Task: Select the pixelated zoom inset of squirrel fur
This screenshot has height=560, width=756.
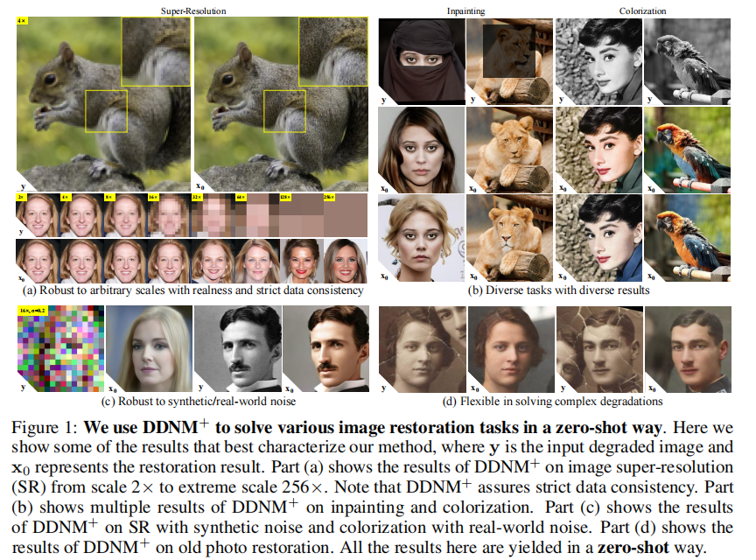Action: (156, 52)
